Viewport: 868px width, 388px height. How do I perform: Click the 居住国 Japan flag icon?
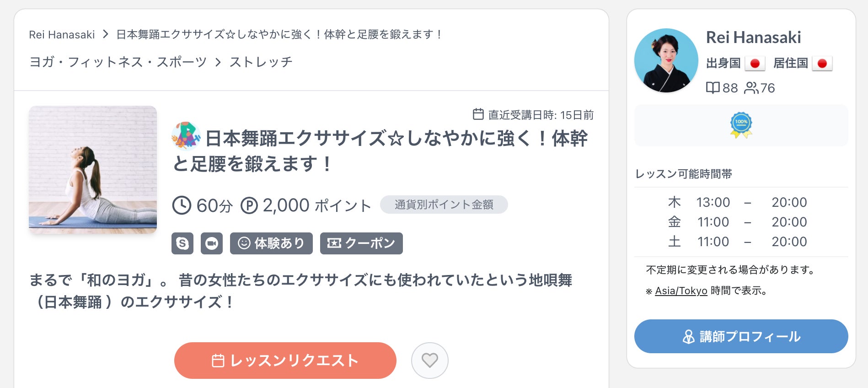pos(822,63)
